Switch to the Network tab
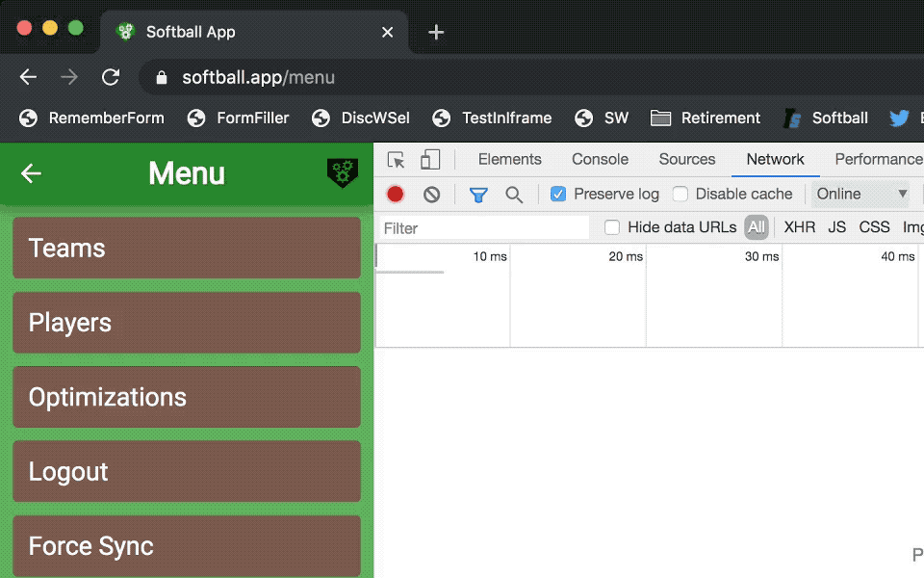 pos(776,159)
